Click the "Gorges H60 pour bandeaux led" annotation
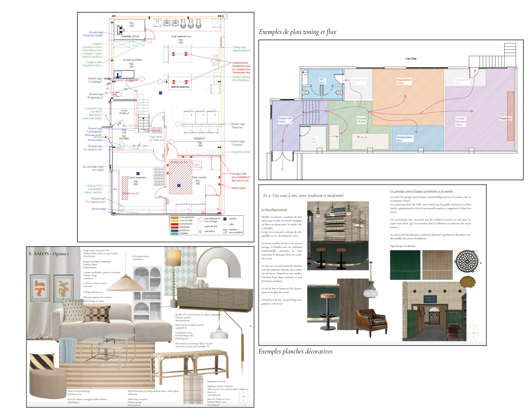Image resolution: width=532 pixels, height=419 pixels. point(241,177)
